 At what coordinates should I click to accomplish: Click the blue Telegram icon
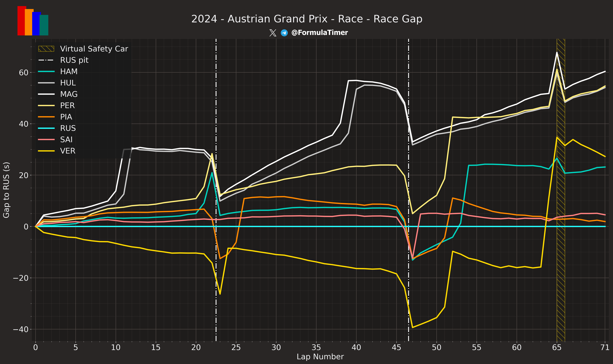(284, 33)
